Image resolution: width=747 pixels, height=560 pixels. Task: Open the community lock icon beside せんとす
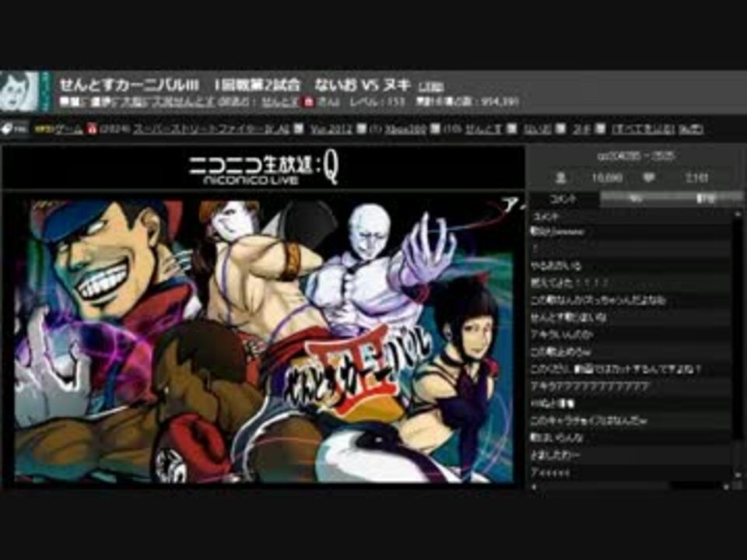coord(309,102)
